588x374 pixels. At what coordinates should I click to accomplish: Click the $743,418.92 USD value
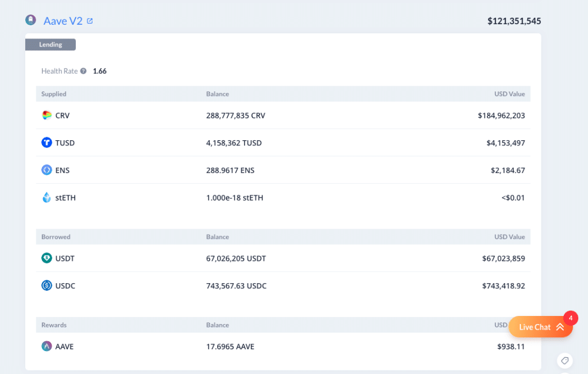(504, 286)
